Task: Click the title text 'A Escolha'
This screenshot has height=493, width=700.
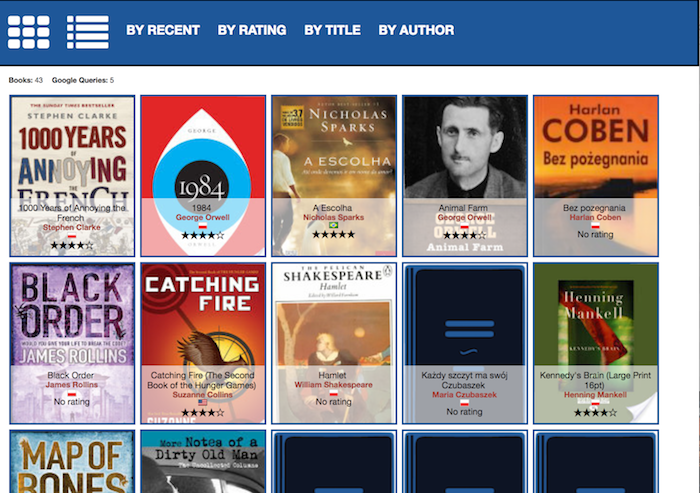Action: coord(332,208)
